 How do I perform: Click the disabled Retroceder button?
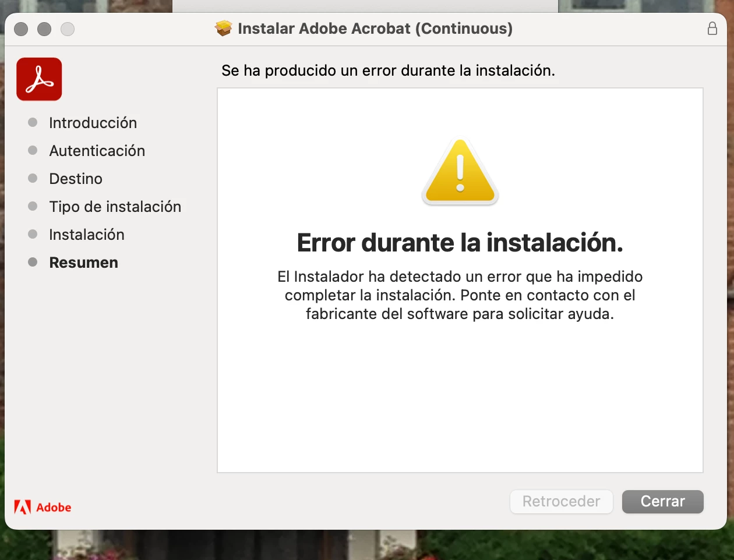point(561,501)
